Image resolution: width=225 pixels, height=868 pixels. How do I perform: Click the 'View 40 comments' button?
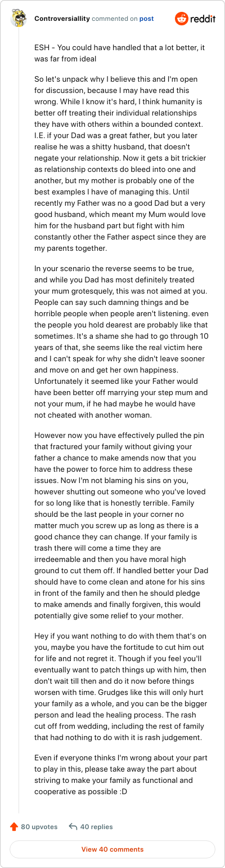point(112,849)
